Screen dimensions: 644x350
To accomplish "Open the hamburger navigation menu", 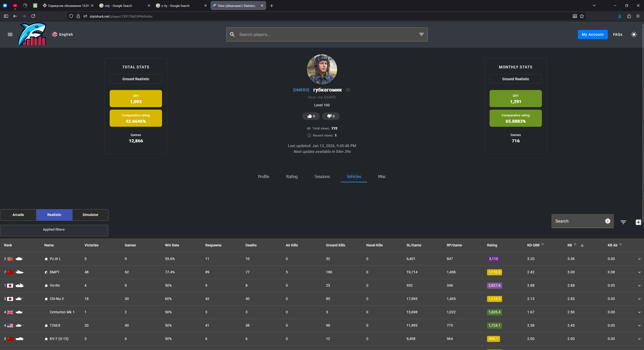I will point(10,34).
